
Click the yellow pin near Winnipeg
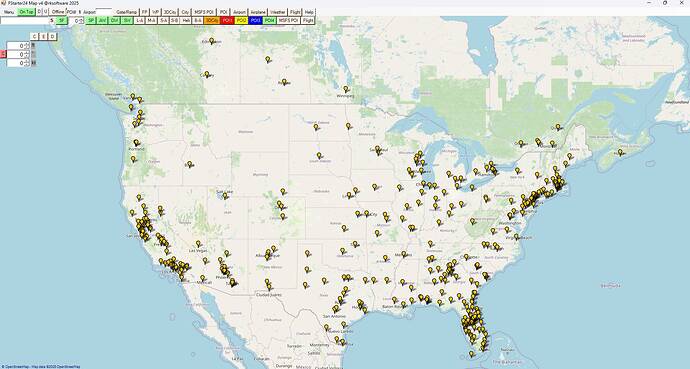[x=346, y=89]
